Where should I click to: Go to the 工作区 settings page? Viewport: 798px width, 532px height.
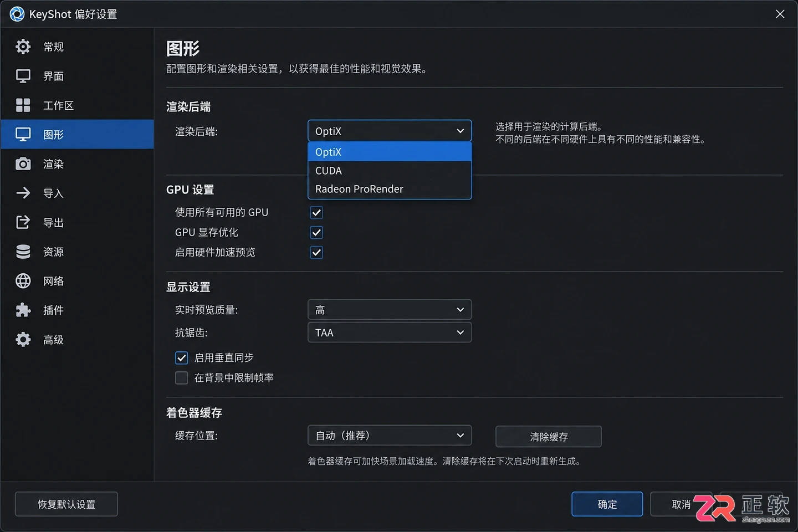[x=77, y=105]
